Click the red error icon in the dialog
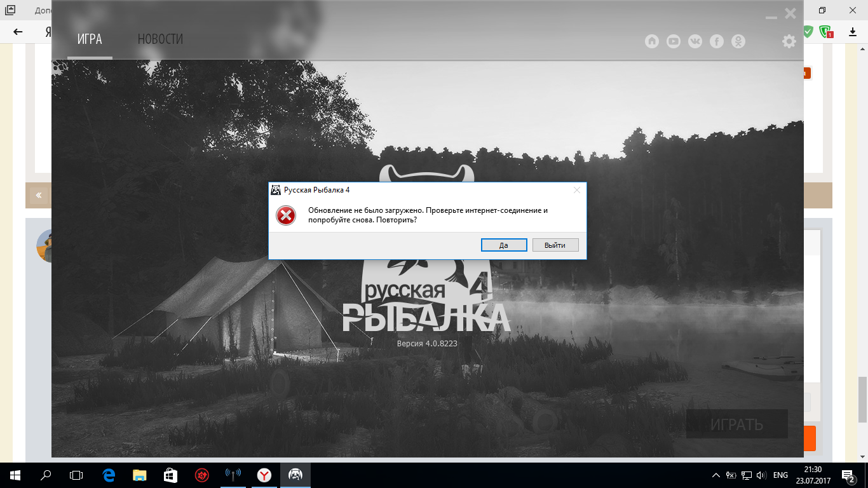This screenshot has height=488, width=868. (286, 216)
